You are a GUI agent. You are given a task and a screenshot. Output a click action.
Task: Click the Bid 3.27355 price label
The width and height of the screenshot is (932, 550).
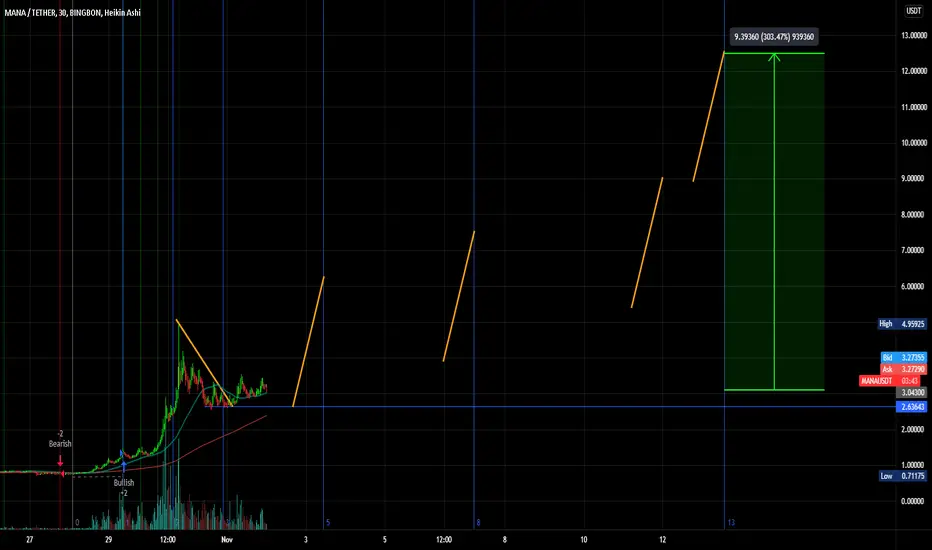(x=903, y=357)
